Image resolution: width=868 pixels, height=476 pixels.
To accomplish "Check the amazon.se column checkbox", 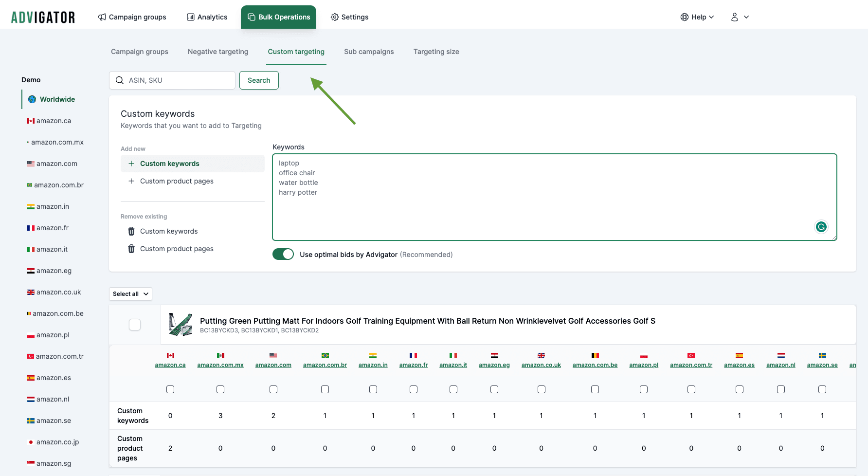I will tap(822, 389).
